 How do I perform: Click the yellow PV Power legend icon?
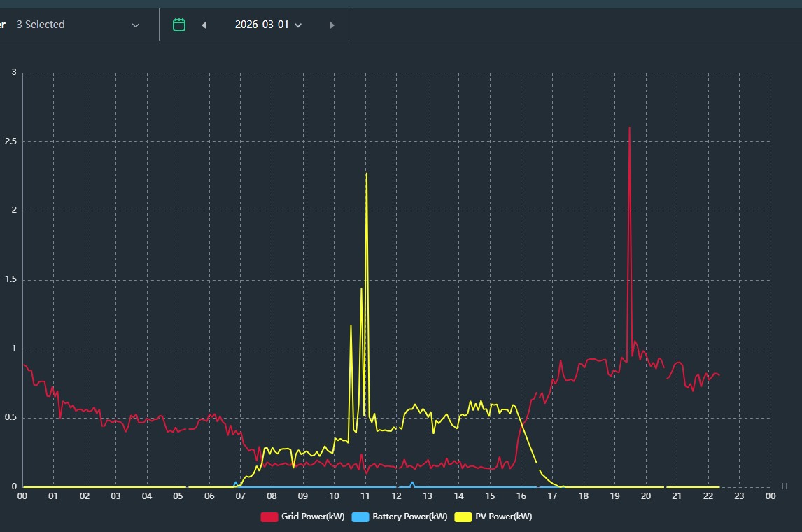463,517
